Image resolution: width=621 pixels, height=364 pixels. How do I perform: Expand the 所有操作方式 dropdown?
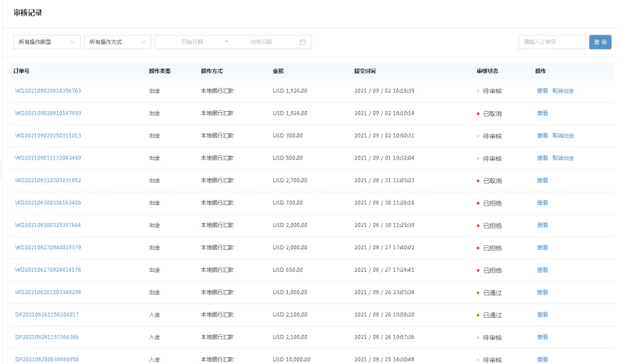click(117, 42)
